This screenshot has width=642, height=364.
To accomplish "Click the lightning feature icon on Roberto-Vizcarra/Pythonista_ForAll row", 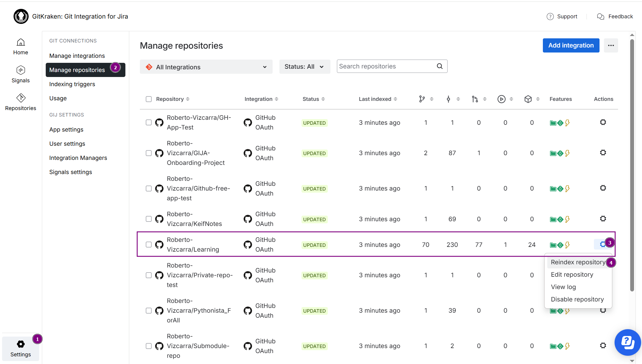I will (x=568, y=311).
